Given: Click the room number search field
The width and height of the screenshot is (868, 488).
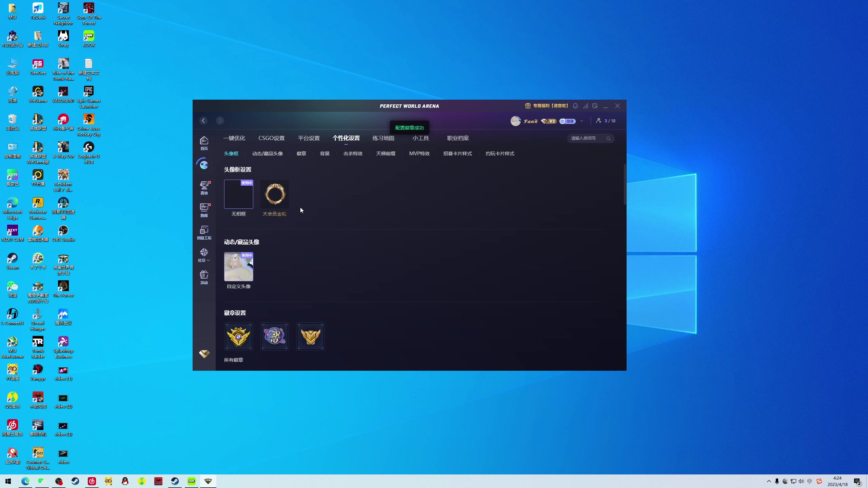Looking at the screenshot, I should click(587, 138).
